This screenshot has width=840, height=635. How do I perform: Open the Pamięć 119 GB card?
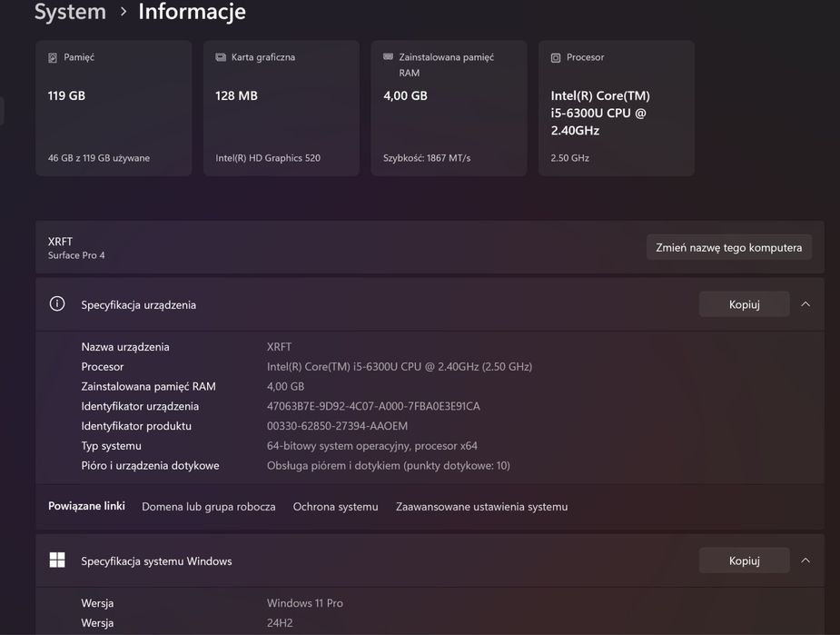[x=114, y=108]
